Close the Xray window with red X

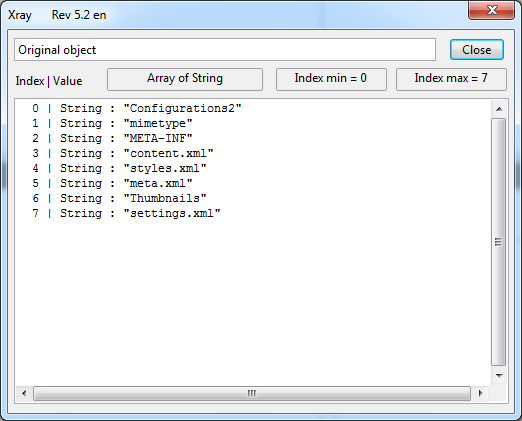click(x=492, y=10)
